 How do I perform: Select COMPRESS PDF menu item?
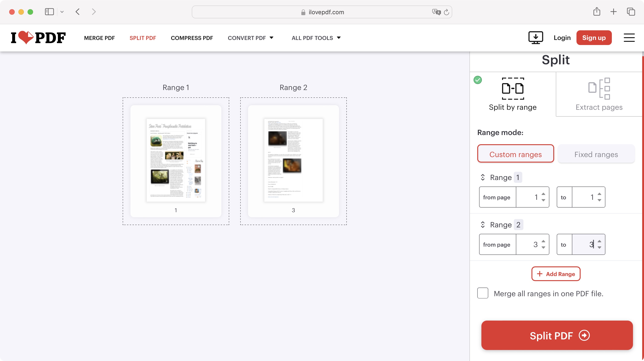coord(192,38)
